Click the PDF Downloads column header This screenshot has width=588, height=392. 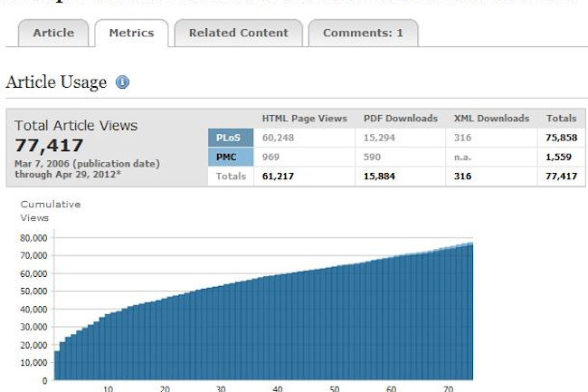tap(401, 119)
